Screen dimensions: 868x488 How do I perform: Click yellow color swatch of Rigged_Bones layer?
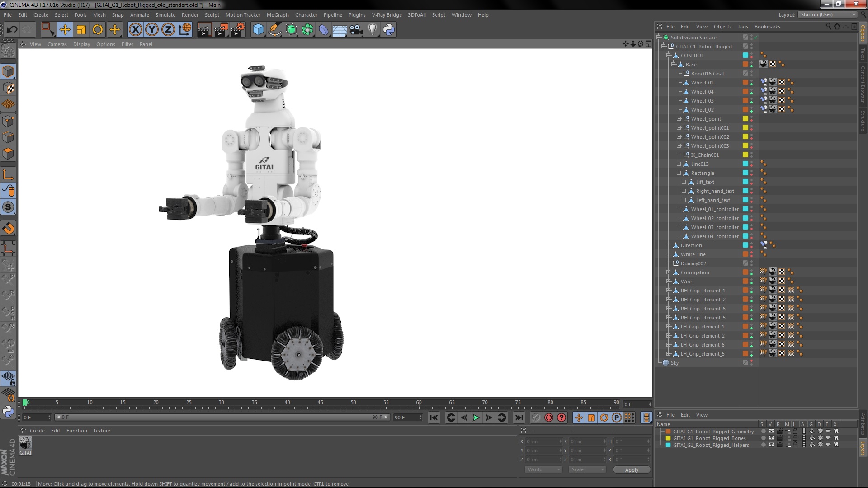[x=668, y=438]
